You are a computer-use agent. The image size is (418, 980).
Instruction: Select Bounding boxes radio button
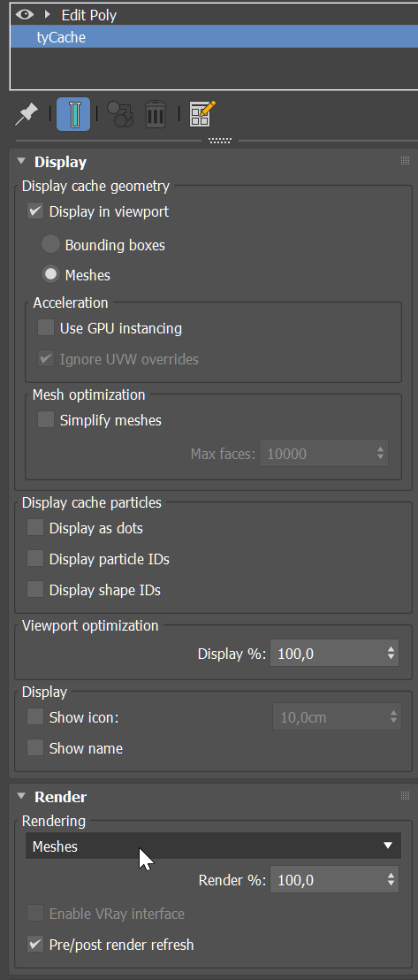[50, 244]
